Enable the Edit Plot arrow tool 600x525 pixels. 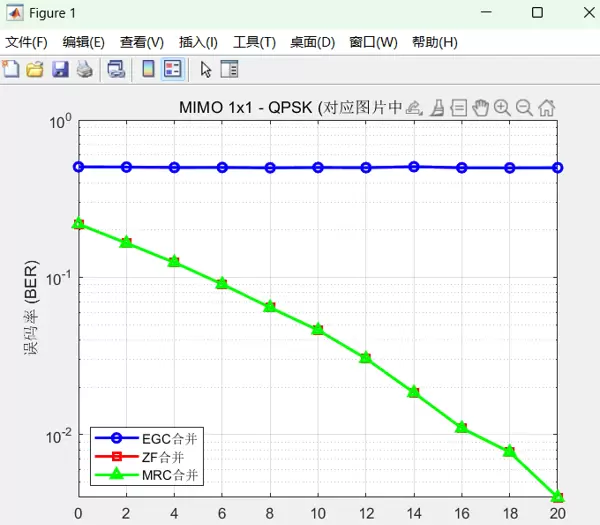[x=205, y=69]
